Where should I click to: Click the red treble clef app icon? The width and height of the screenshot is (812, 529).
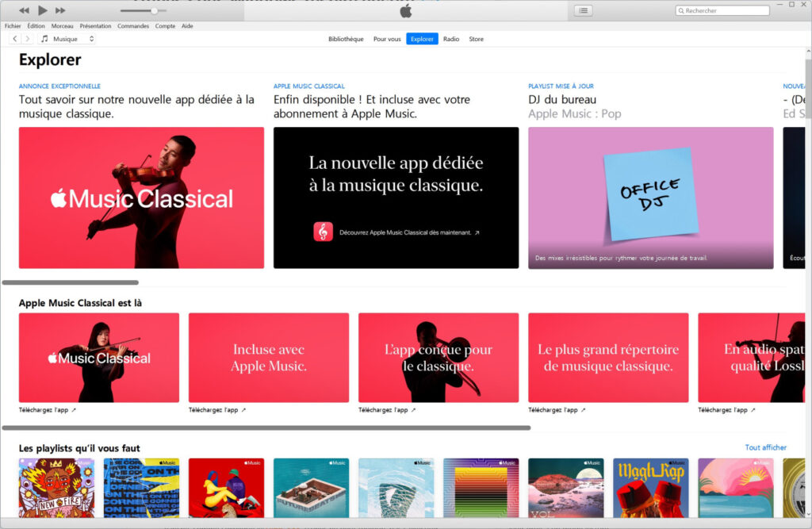pos(324,232)
